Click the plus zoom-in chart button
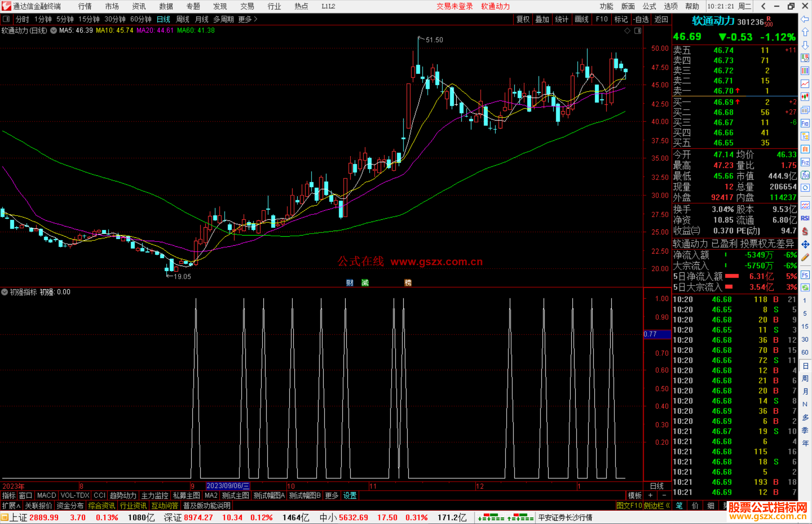 click(650, 495)
